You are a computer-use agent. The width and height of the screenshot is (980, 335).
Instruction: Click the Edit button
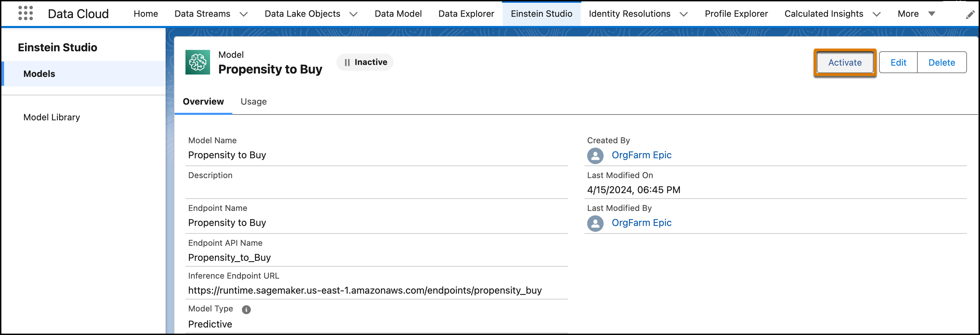pyautogui.click(x=898, y=62)
